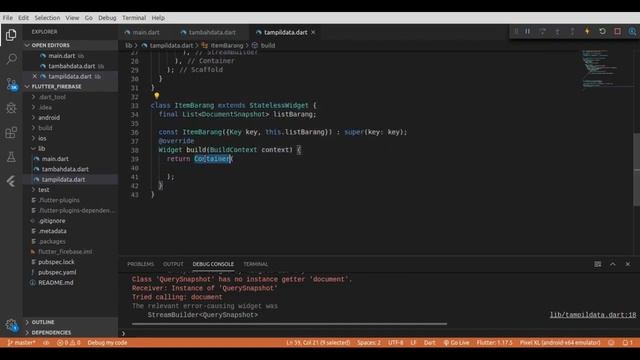Synchronize changes icon in status bar
Screen dimensions: 640x360
coord(46,343)
